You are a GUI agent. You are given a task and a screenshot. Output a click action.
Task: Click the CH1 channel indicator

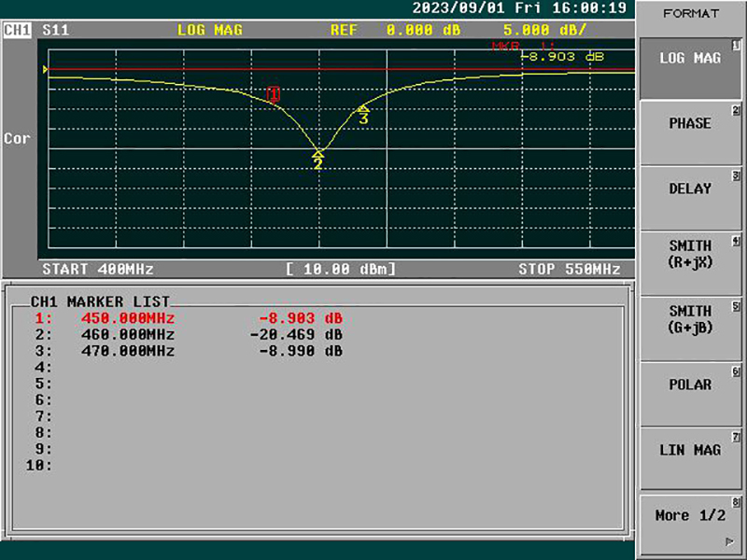(x=17, y=30)
